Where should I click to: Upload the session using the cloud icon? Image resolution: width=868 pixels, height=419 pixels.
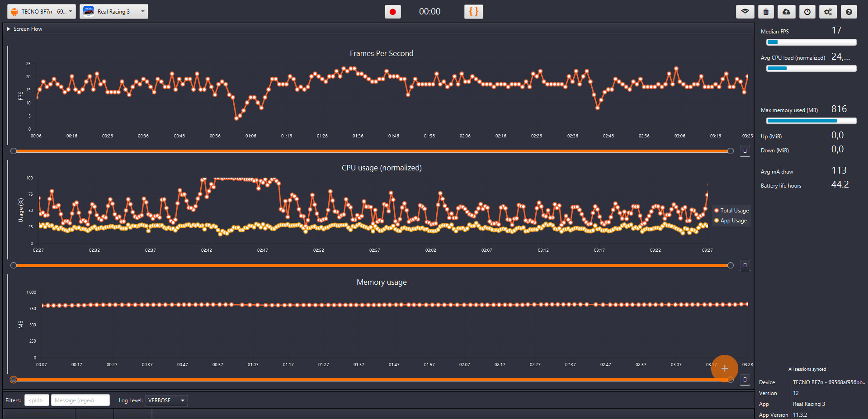point(787,12)
